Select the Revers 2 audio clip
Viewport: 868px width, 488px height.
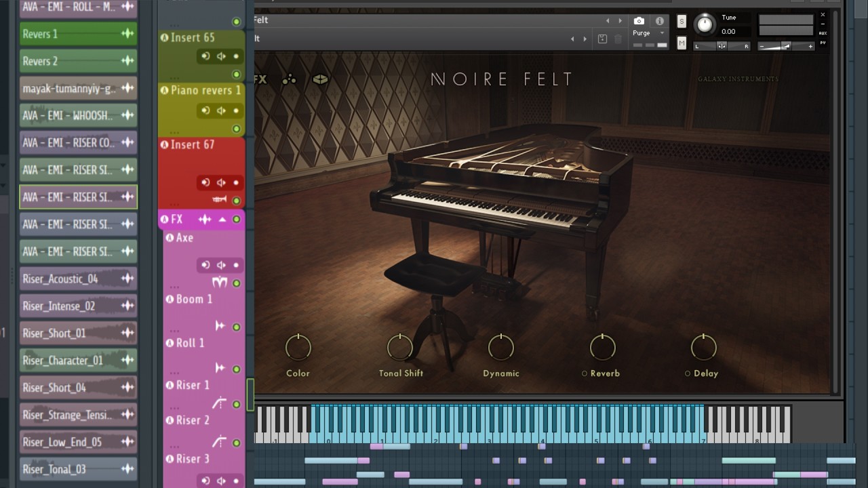(x=78, y=61)
